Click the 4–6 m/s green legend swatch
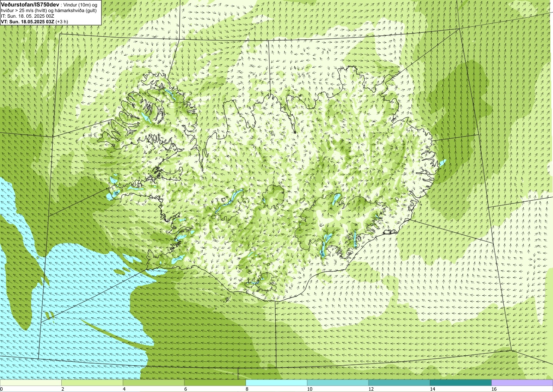Viewport: 553px width, 392px height. coord(153,383)
